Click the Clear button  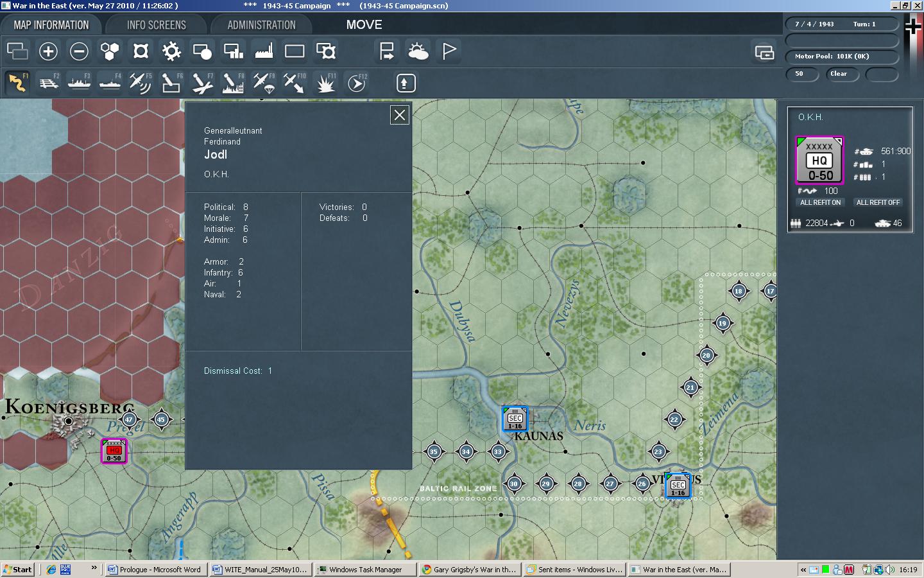click(x=843, y=74)
